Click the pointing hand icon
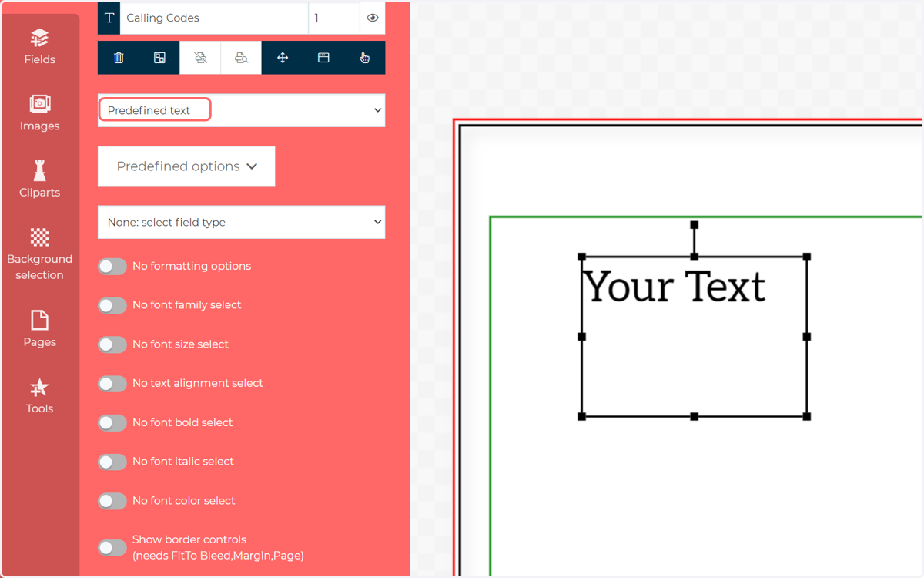The image size is (924, 578). pyautogui.click(x=364, y=58)
